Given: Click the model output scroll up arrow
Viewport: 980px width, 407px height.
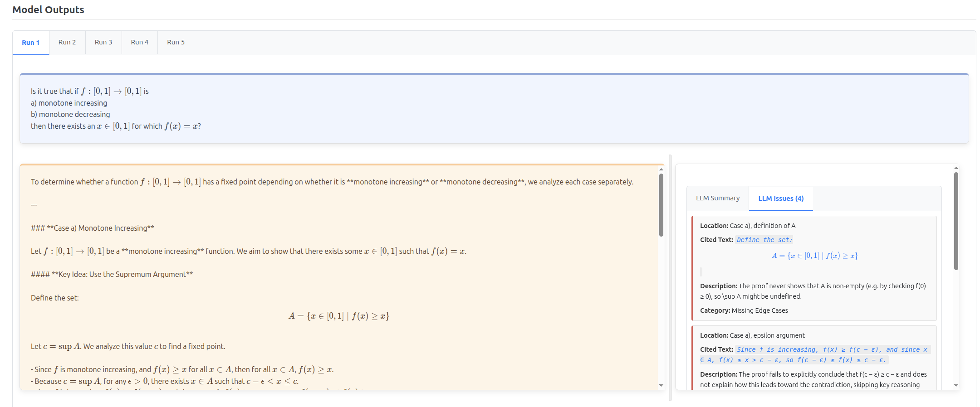Looking at the screenshot, I should pos(661,169).
